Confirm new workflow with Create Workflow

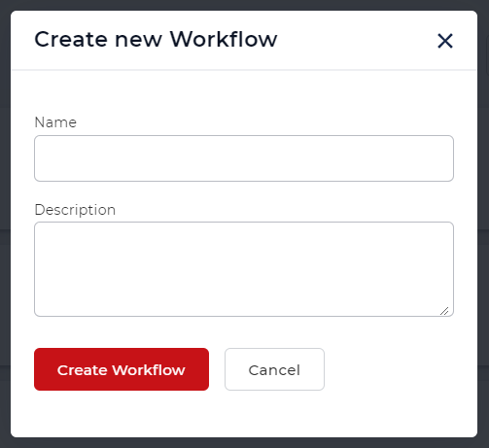pos(122,369)
